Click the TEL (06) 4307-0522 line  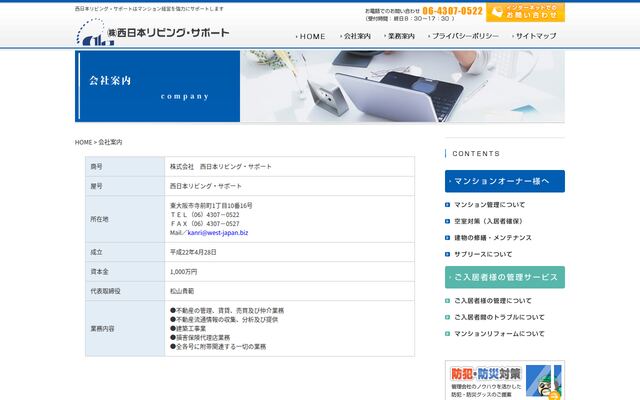click(x=205, y=215)
